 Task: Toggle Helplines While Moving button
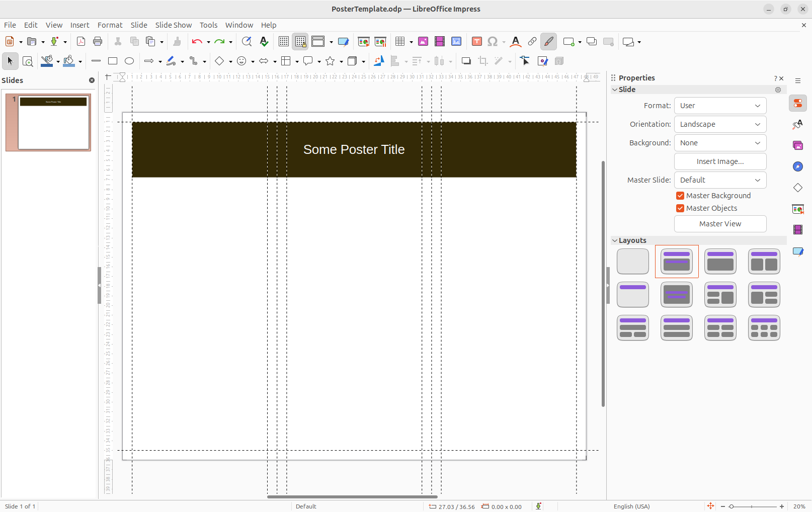300,42
